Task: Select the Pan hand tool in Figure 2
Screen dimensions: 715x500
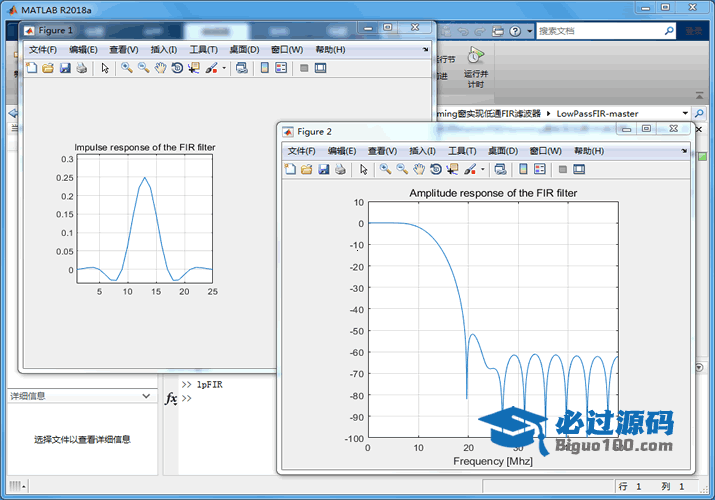Action: coord(419,169)
